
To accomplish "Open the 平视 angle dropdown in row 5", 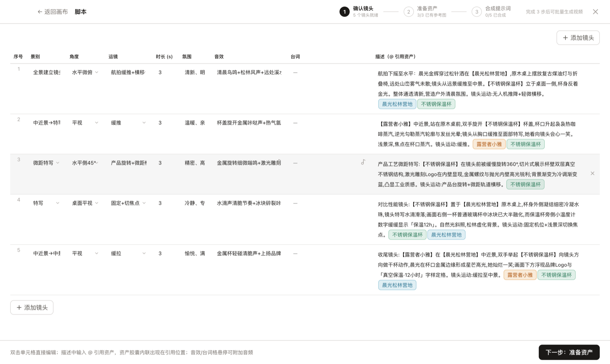I will 85,253.
